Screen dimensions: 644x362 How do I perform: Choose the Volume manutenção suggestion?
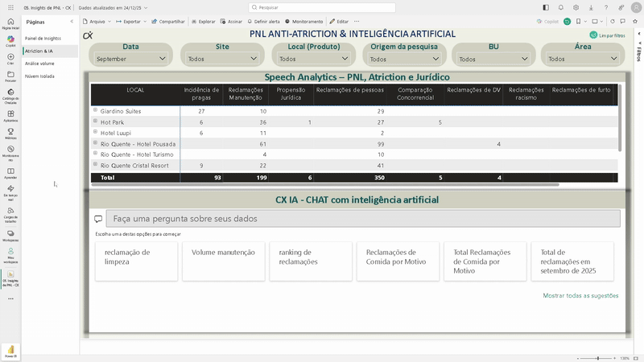click(x=224, y=261)
